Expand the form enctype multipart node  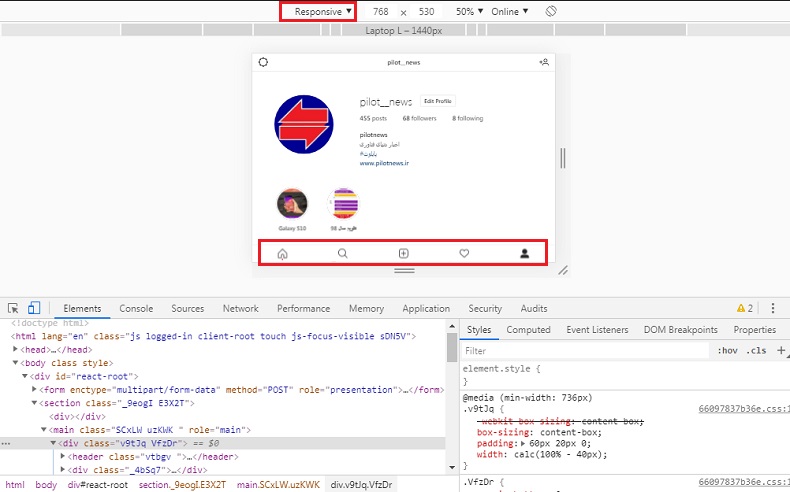coord(34,389)
